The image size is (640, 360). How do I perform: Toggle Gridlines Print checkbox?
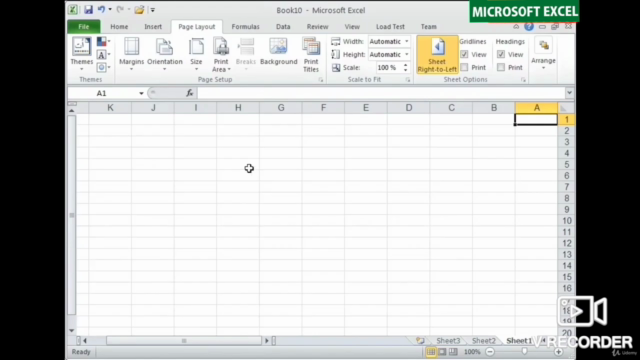coord(464,67)
